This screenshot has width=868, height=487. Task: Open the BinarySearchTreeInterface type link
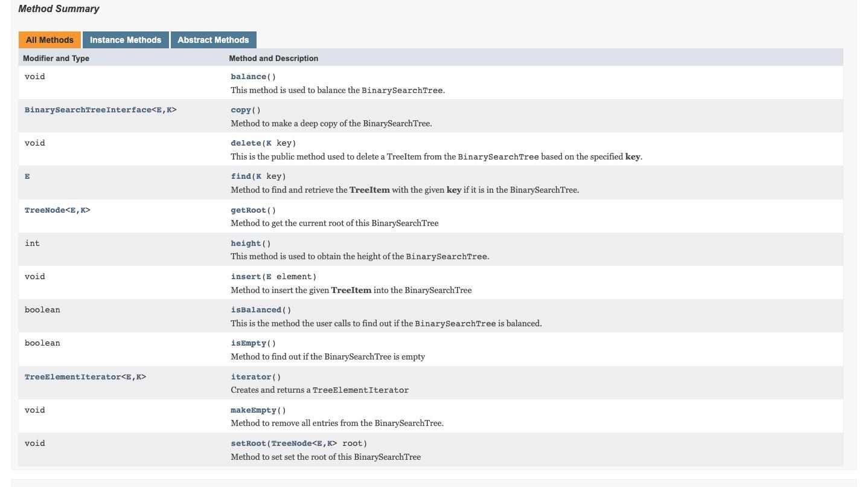pos(88,110)
